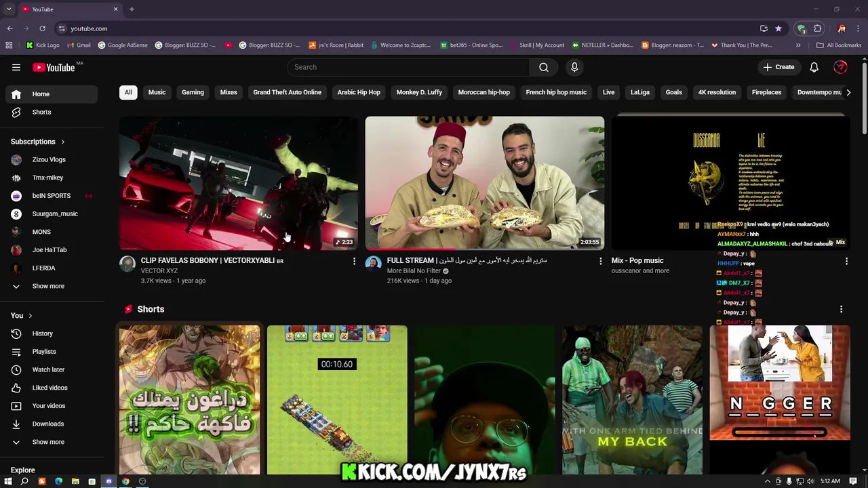
Task: Open the Google AdSense bookmark
Action: [x=123, y=45]
